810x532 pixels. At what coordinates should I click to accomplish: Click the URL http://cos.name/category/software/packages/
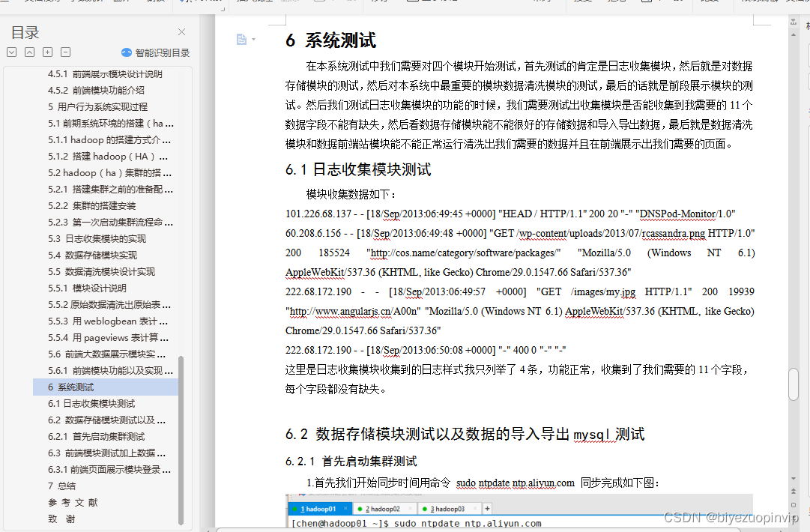point(463,253)
